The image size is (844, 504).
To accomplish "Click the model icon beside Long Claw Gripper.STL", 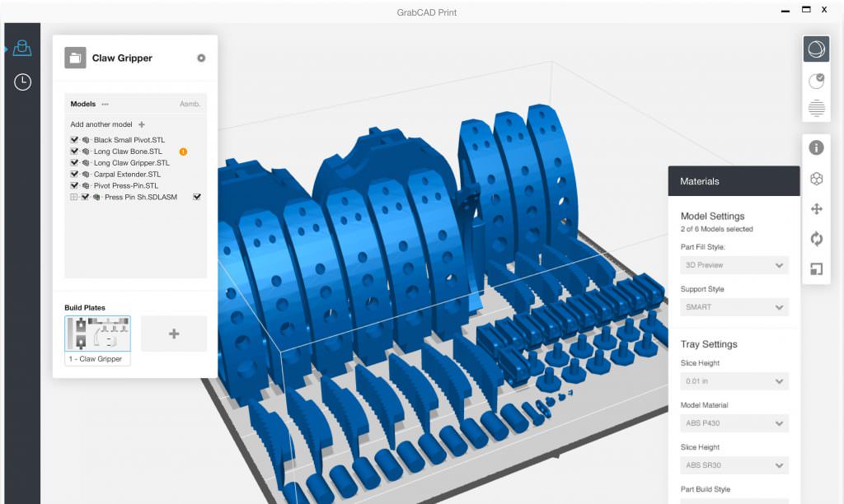I will pyautogui.click(x=86, y=163).
